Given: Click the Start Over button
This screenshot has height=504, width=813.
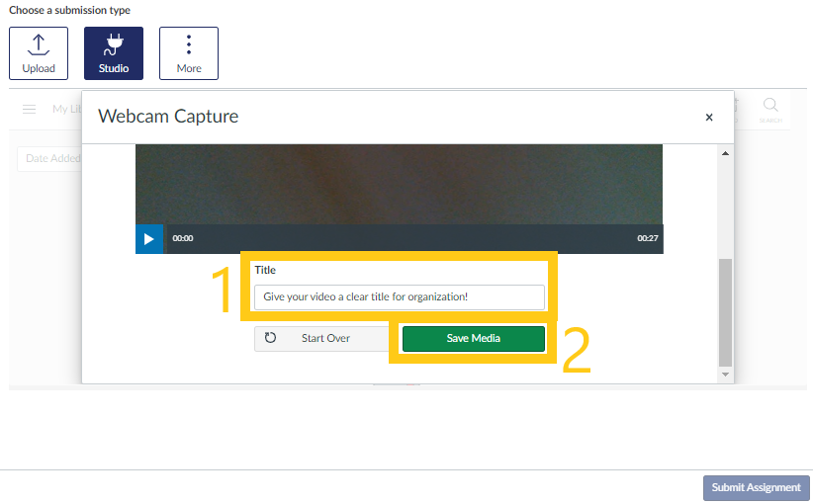Looking at the screenshot, I should 325,338.
